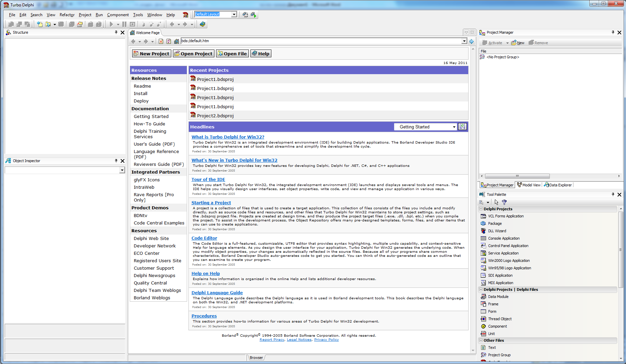This screenshot has width=626, height=364.
Task: Click the New Items toolbar icon
Action: click(40, 24)
